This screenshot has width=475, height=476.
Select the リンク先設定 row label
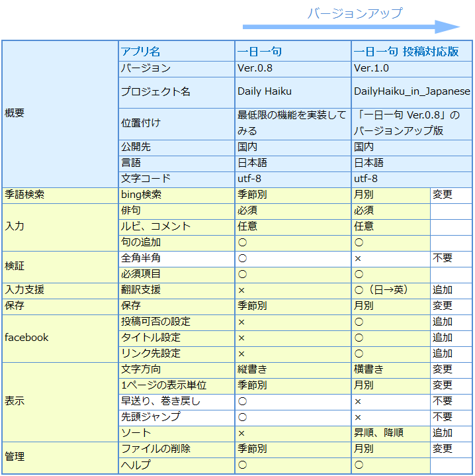(x=176, y=354)
